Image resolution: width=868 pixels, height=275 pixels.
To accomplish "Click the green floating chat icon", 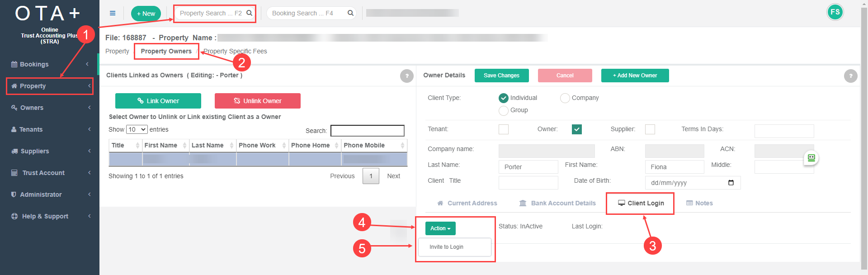I will pos(811,158).
